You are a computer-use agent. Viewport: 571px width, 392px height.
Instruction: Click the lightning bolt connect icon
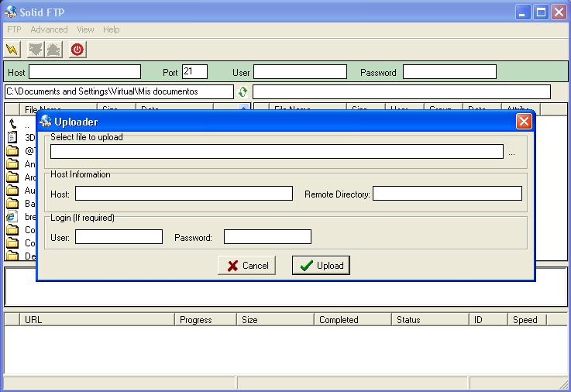pos(12,50)
